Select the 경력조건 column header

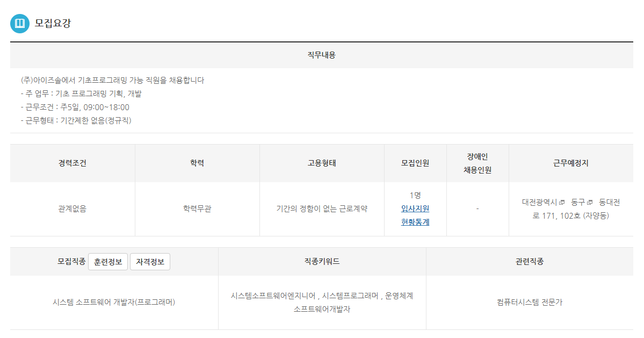coord(73,163)
